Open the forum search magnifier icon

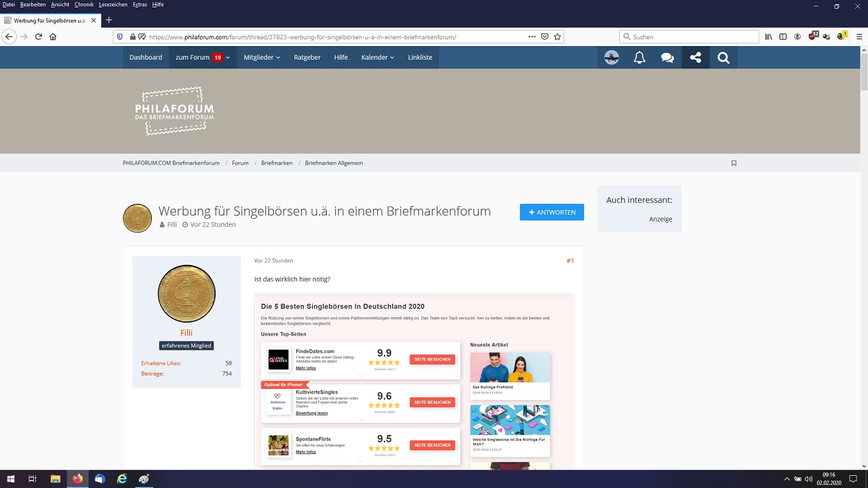click(723, 58)
